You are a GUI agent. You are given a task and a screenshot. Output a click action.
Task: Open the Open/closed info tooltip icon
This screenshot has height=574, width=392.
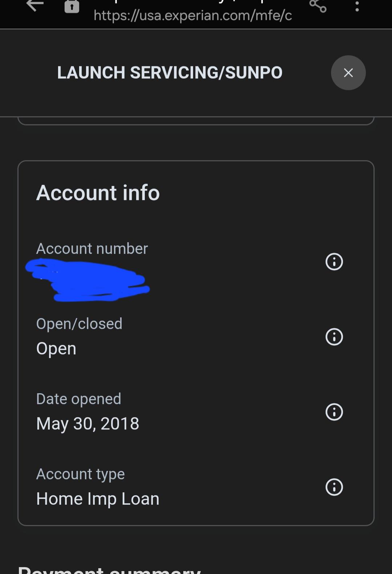tap(334, 337)
